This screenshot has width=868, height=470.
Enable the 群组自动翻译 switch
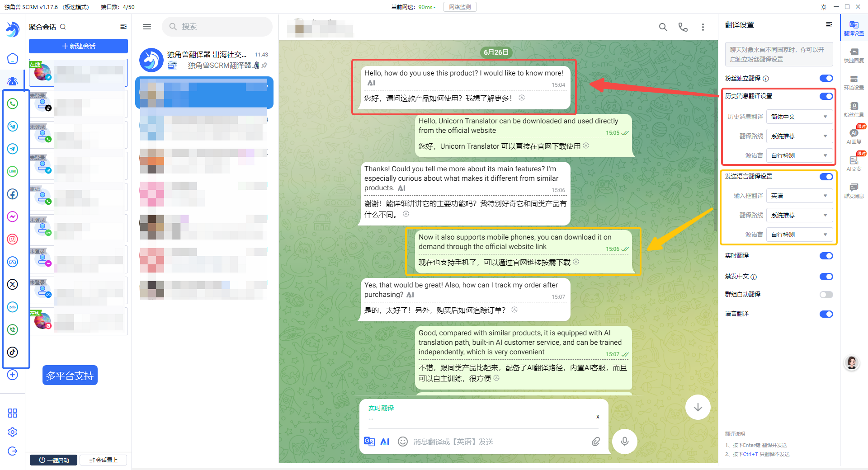(x=826, y=294)
